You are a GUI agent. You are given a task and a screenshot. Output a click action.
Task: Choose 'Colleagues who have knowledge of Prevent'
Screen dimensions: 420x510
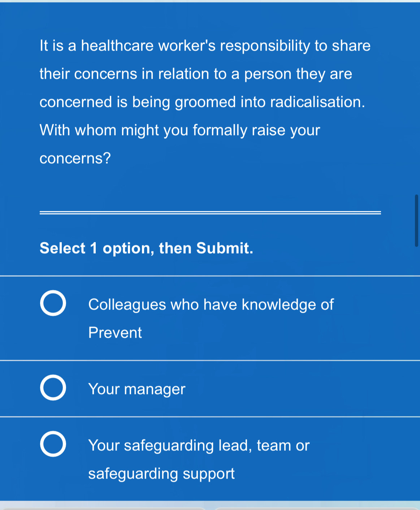(x=53, y=303)
